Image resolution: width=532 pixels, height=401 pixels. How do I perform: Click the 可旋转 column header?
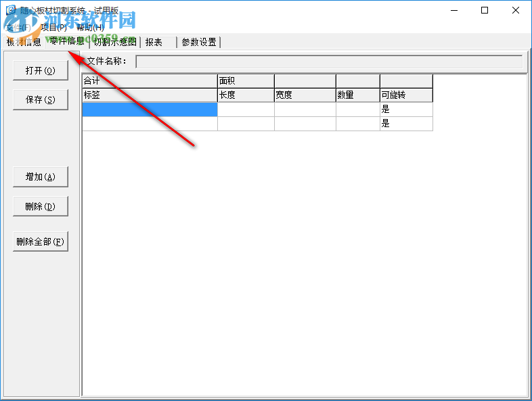point(407,95)
